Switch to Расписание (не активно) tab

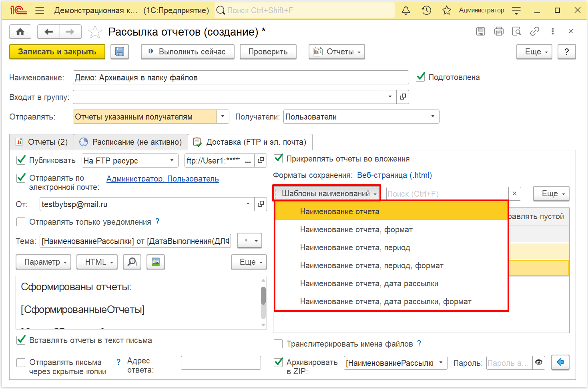click(131, 142)
